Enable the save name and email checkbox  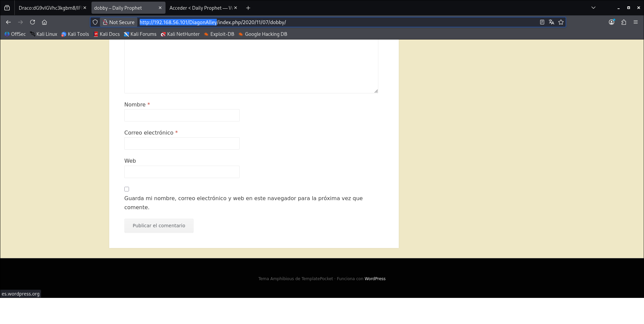(127, 189)
